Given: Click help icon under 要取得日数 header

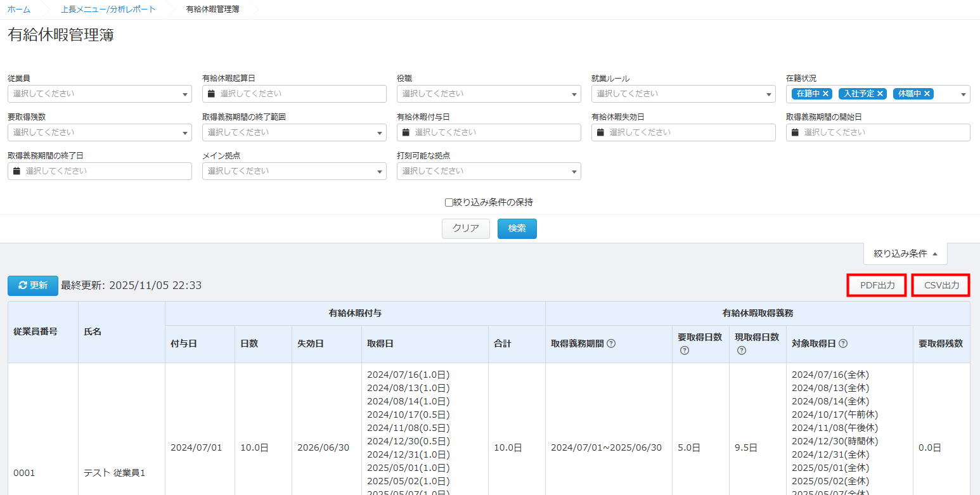Looking at the screenshot, I should pos(684,350).
